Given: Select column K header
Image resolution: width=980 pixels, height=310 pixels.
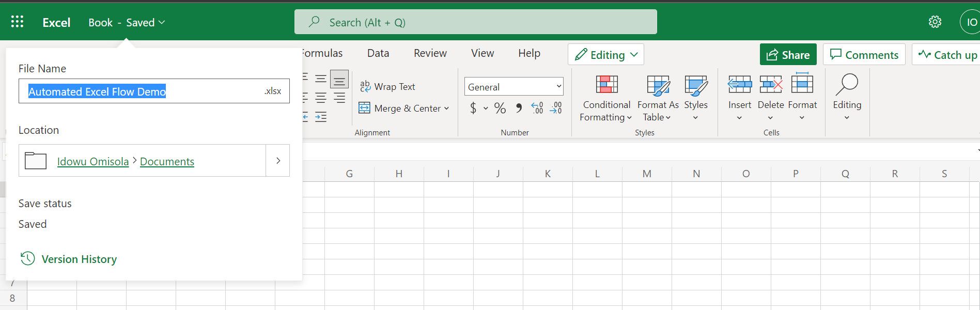Looking at the screenshot, I should (x=548, y=174).
